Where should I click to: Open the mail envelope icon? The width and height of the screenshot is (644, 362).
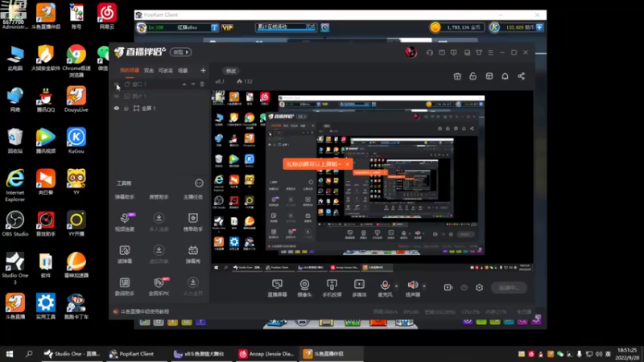[x=441, y=52]
